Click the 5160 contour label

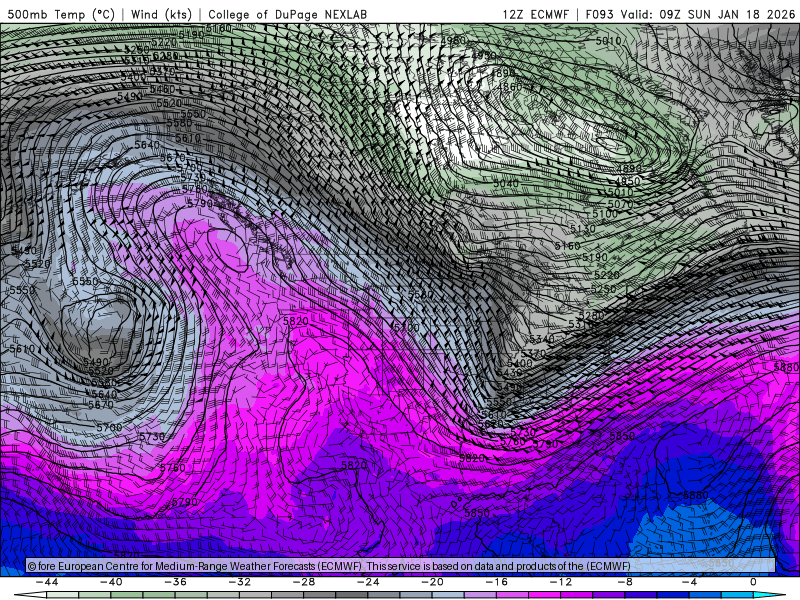pos(567,246)
